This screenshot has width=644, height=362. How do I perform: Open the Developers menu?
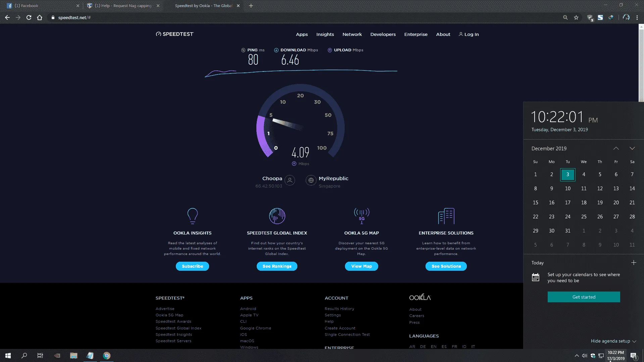pyautogui.click(x=383, y=34)
